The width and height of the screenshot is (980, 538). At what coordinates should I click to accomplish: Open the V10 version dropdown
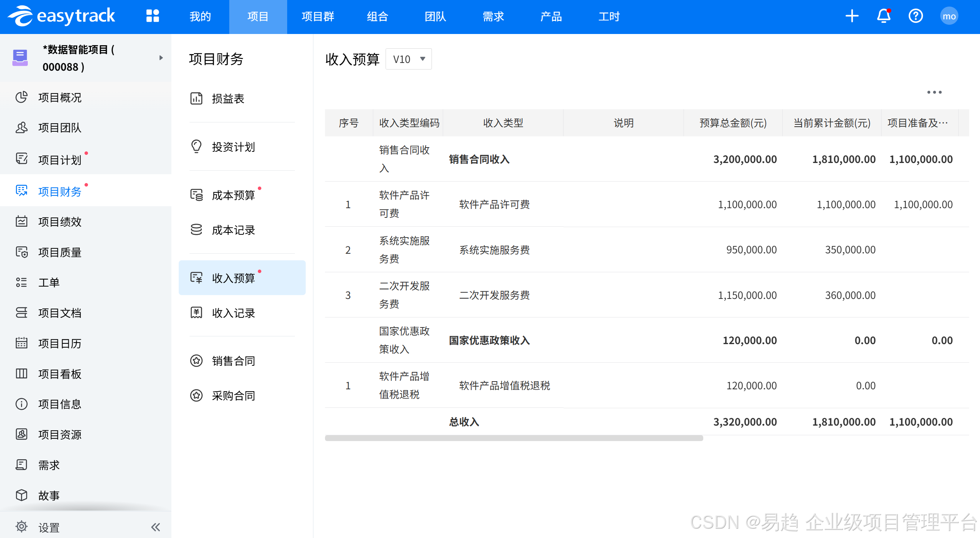(x=408, y=59)
